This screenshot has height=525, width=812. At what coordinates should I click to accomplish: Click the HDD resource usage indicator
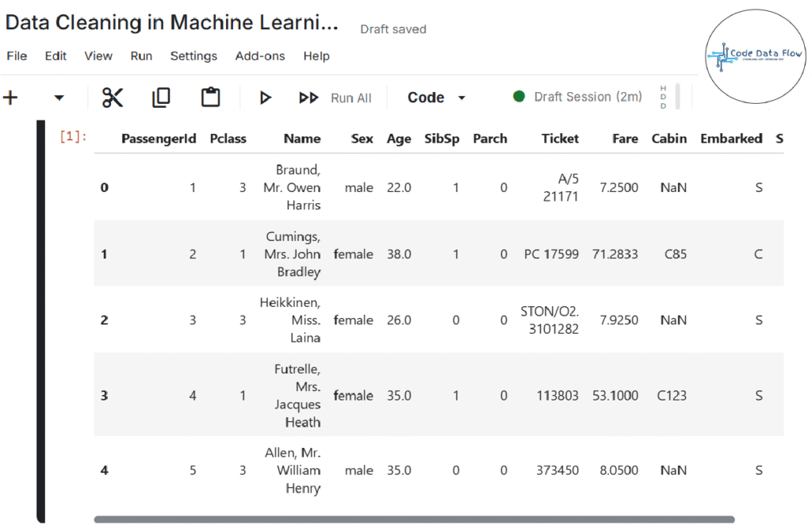tap(664, 97)
